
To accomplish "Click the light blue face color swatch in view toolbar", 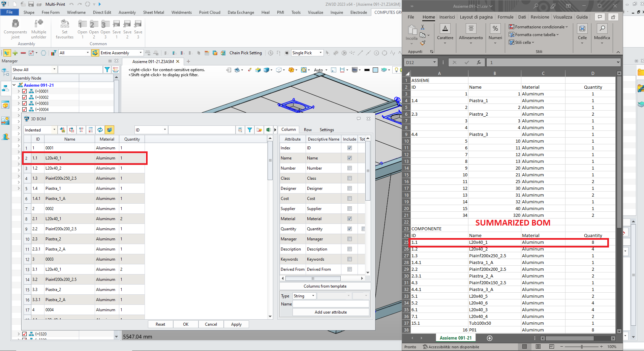I will (375, 70).
